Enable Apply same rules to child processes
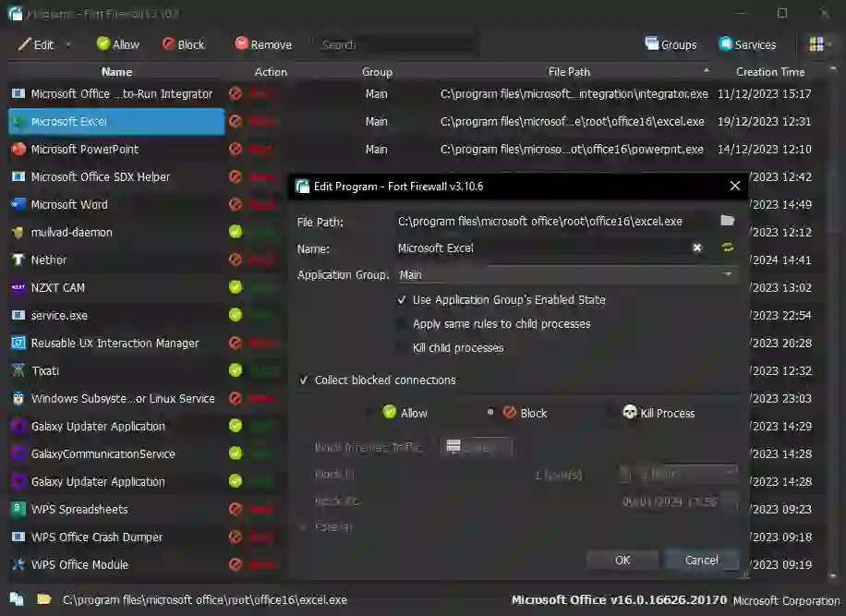Screen dimensions: 846x616 point(494,324)
